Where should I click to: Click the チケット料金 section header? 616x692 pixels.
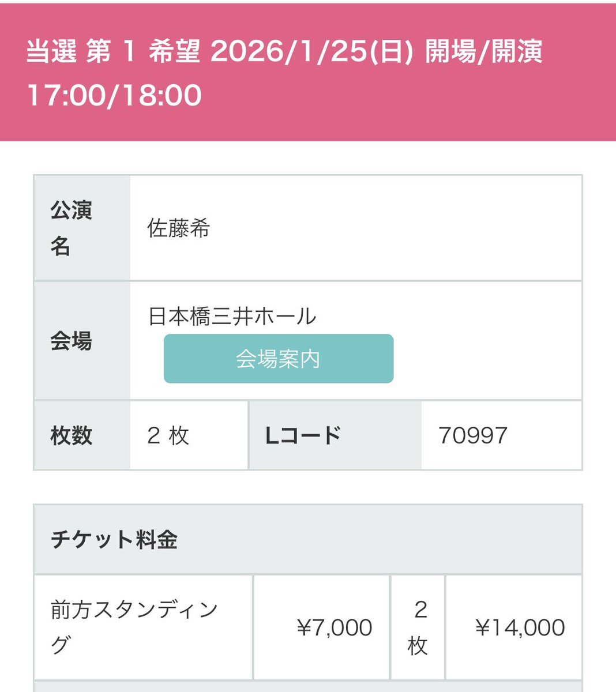[x=114, y=540]
